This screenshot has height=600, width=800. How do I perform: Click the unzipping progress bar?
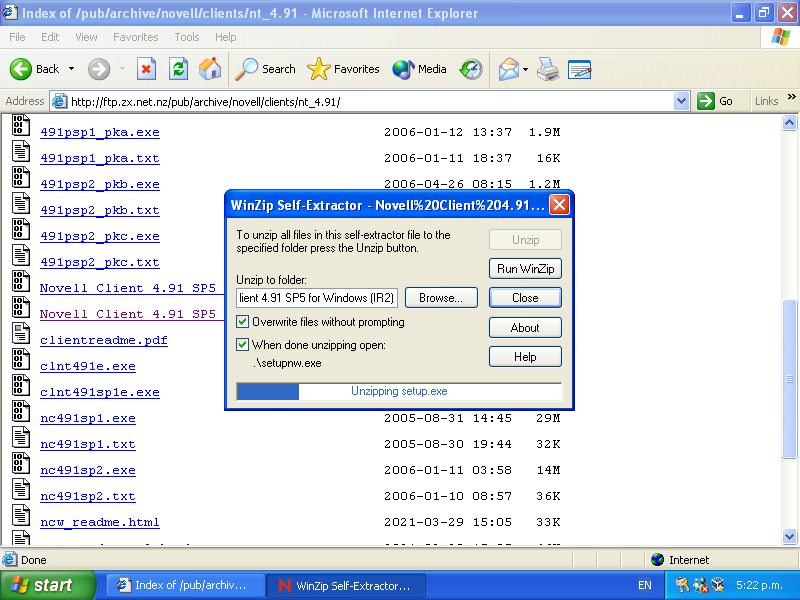click(x=399, y=391)
